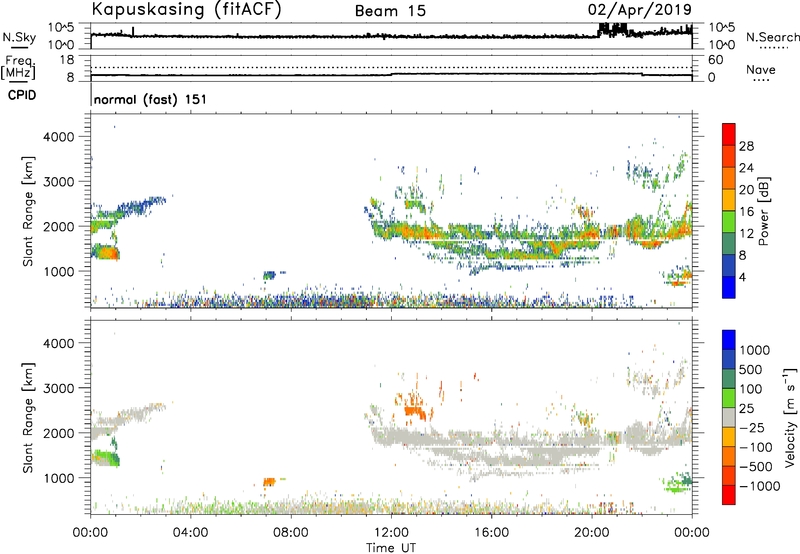Image resolution: width=800 pixels, height=554 pixels.
Task: Select the "Freq. [MHz]" axis label
Action: pos(18,67)
